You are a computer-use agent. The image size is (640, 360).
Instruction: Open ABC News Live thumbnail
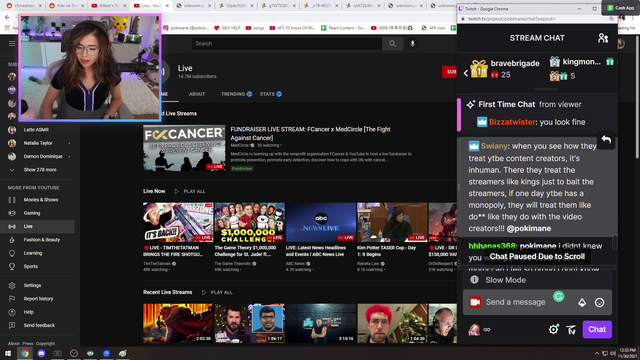coord(321,222)
